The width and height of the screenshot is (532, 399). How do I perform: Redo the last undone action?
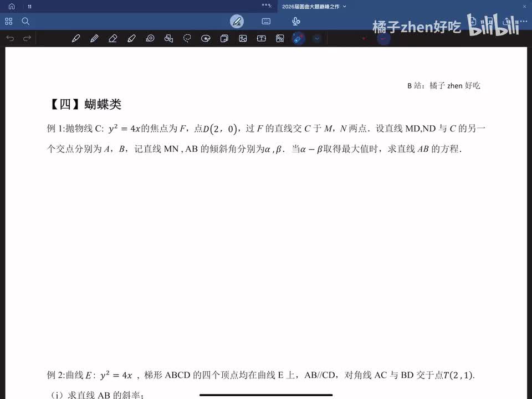[x=27, y=38]
